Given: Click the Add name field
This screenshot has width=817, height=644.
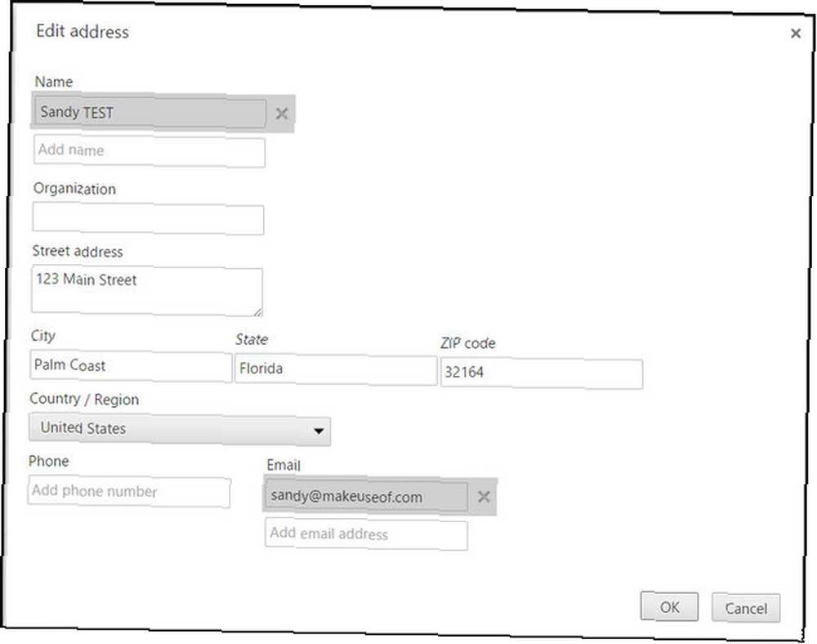Looking at the screenshot, I should [149, 151].
